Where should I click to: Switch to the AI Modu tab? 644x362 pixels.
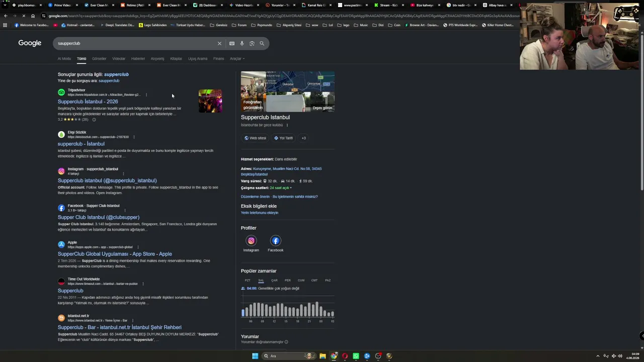tap(64, 59)
